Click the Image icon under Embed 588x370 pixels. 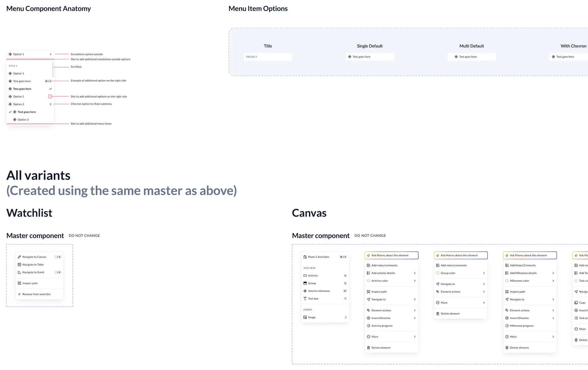pyautogui.click(x=305, y=317)
